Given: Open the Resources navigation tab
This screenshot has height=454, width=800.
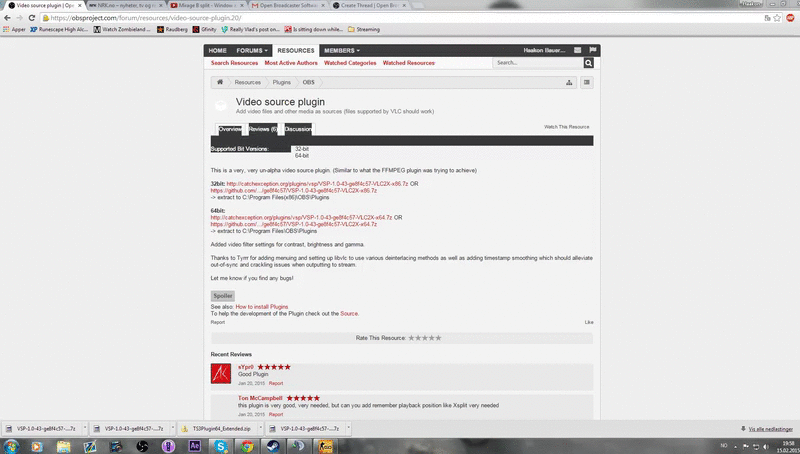Looking at the screenshot, I should point(296,51).
